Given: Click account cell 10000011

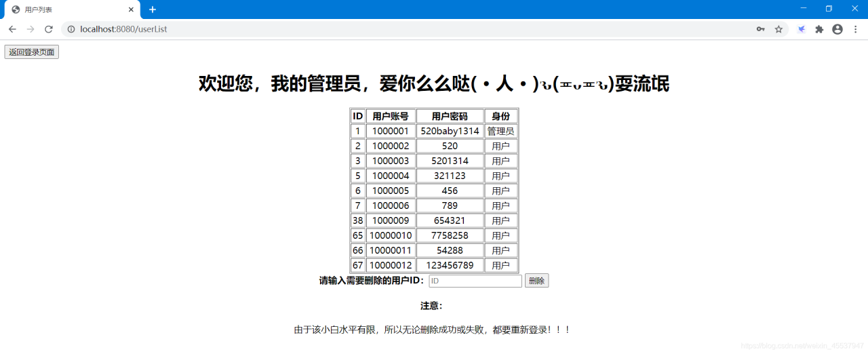Looking at the screenshot, I should point(391,250).
